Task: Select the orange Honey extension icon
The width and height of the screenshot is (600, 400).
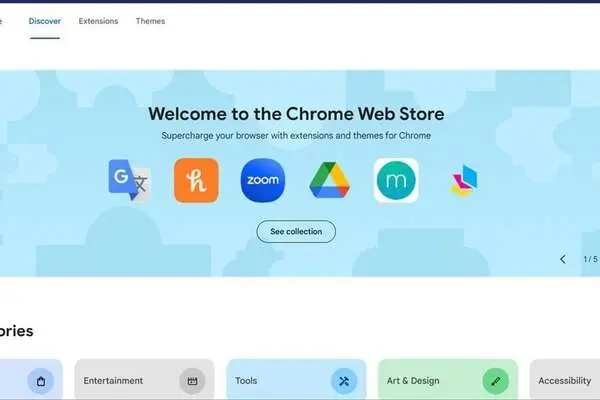Action: tap(196, 180)
